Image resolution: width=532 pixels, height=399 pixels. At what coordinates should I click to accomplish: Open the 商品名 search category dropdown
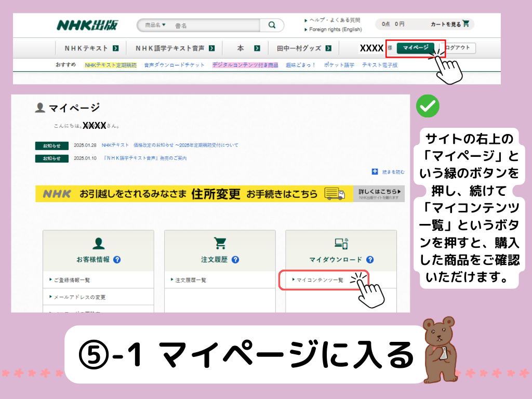click(x=155, y=25)
